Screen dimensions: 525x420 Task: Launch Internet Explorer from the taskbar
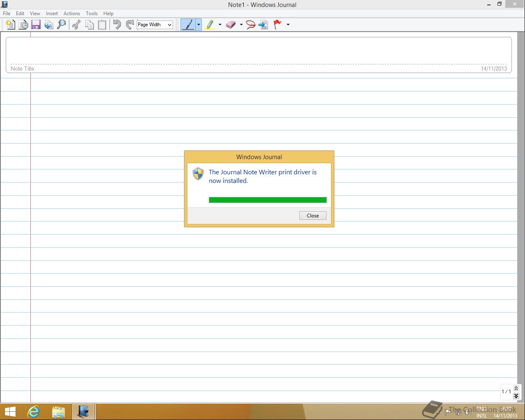click(33, 411)
